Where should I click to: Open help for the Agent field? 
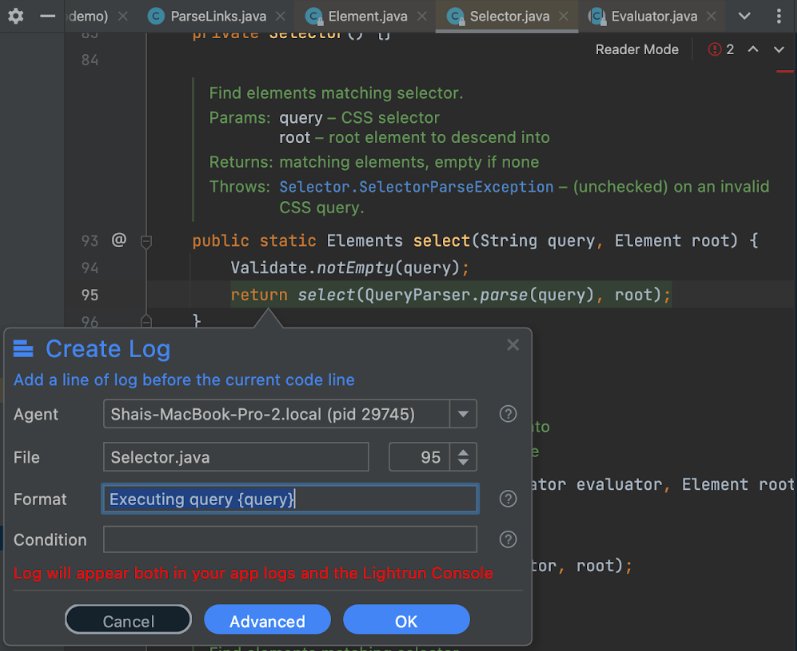coord(508,414)
